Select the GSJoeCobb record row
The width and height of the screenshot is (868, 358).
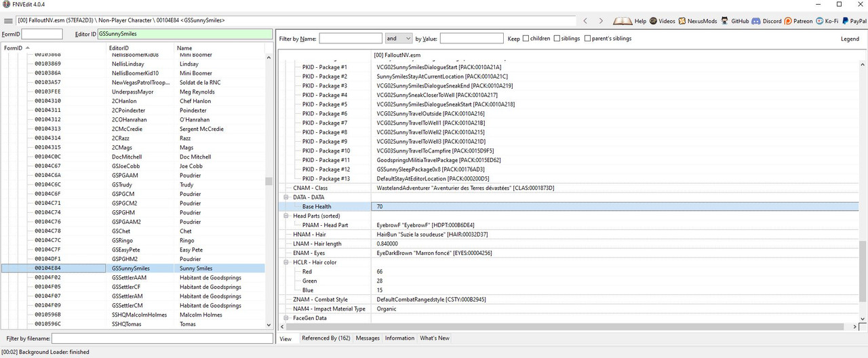(x=133, y=166)
